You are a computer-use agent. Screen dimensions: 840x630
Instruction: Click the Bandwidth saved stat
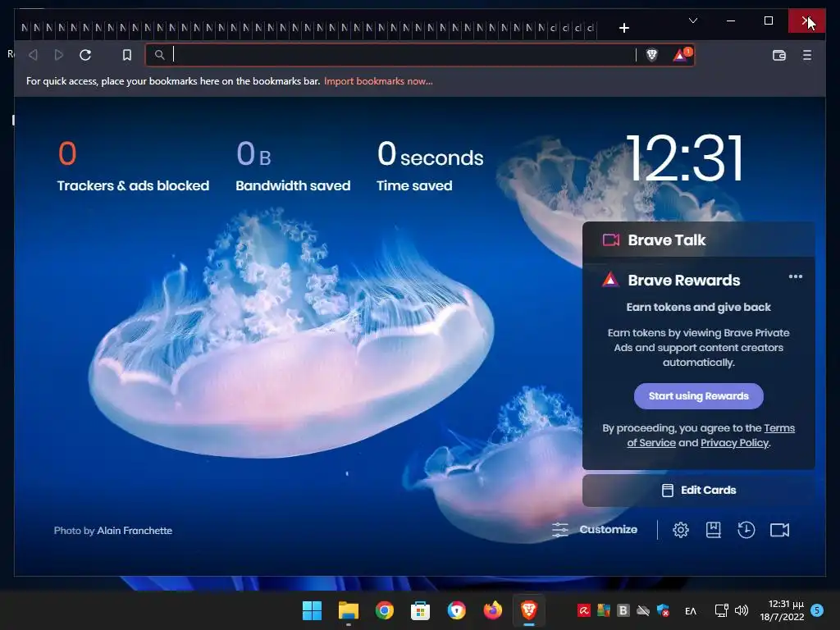tap(293, 166)
